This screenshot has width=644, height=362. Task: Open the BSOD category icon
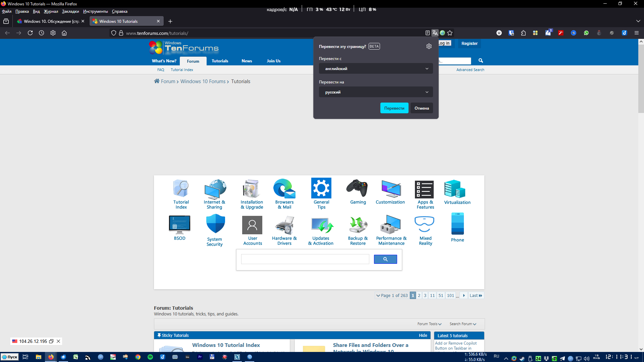(179, 225)
